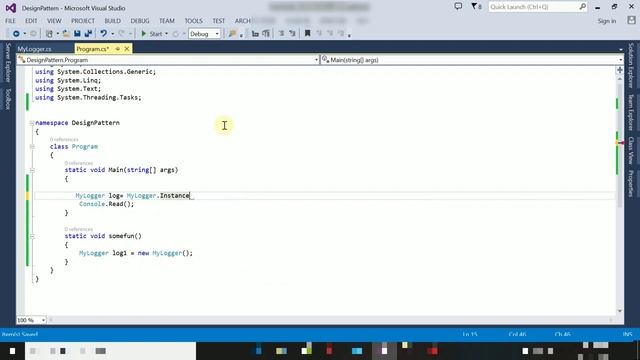
Task: Click the Find in Files toolbar icon
Action: (x=232, y=34)
